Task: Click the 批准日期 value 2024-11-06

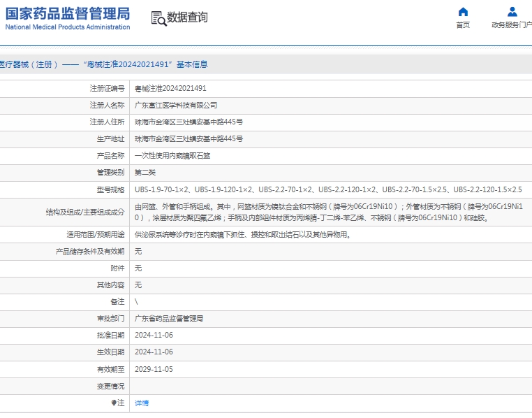Action: (x=154, y=335)
